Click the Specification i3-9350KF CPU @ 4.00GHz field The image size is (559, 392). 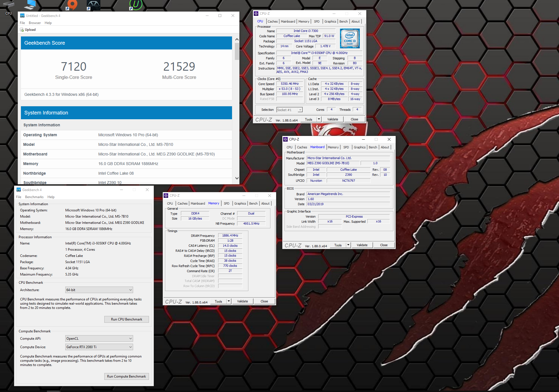point(319,53)
